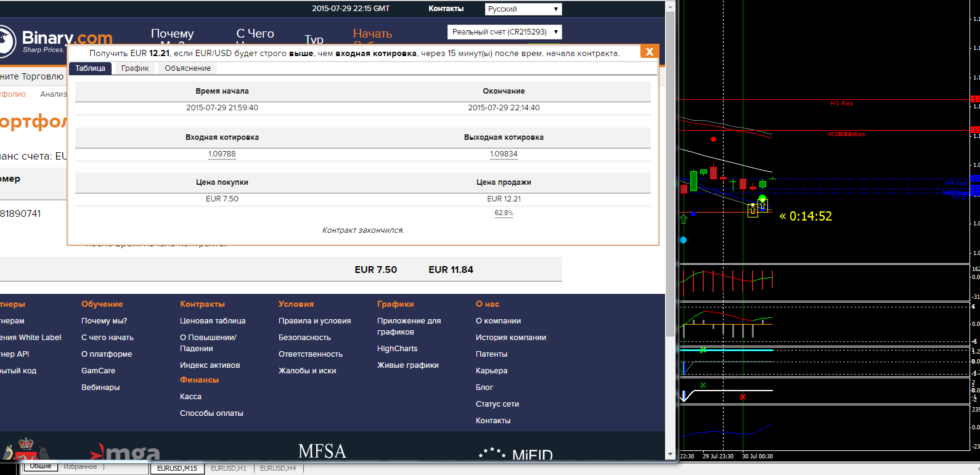Image resolution: width=980 pixels, height=475 pixels.
Task: Open the Касса footer link
Action: (190, 397)
